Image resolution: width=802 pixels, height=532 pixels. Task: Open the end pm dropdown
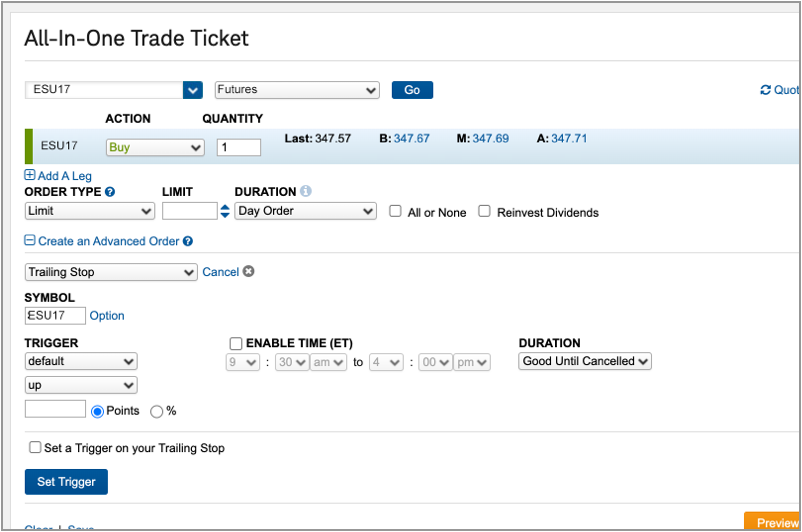[472, 362]
